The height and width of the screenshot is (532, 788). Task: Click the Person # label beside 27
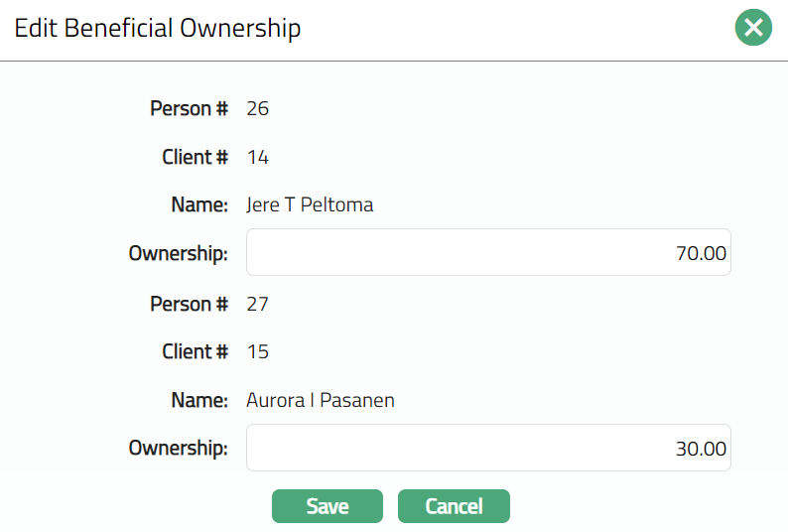[189, 304]
